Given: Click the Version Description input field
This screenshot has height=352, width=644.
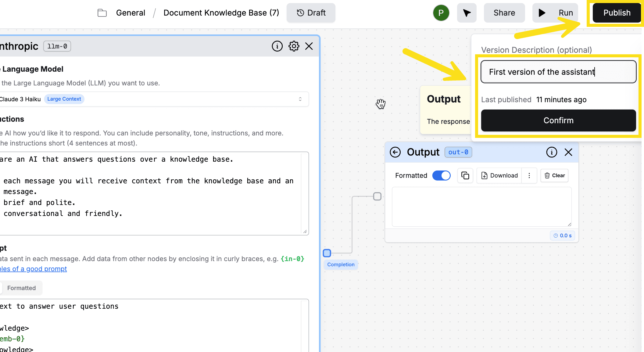Looking at the screenshot, I should pyautogui.click(x=559, y=72).
